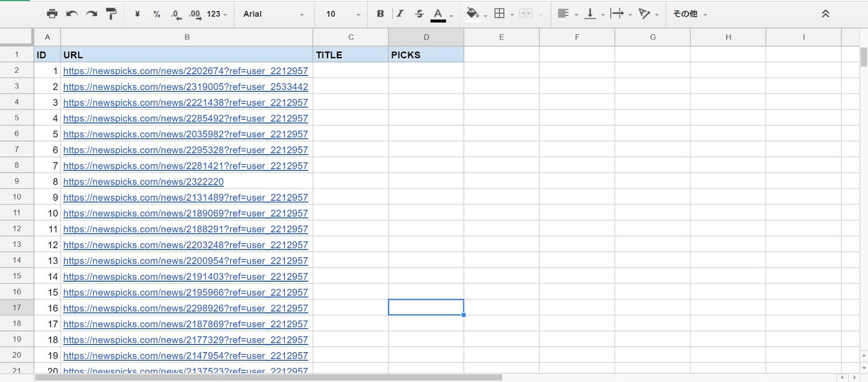The width and height of the screenshot is (868, 382).
Task: Open link newspicks.com/news/2319005
Action: [x=186, y=87]
